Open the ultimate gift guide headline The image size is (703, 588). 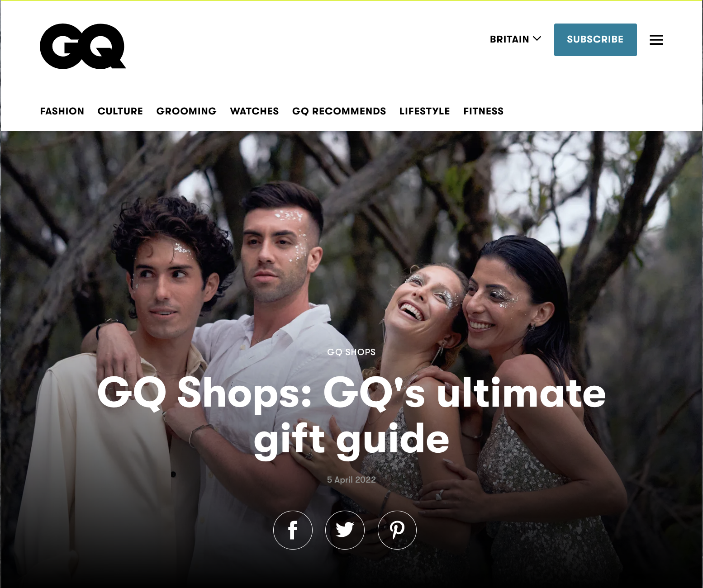click(351, 416)
